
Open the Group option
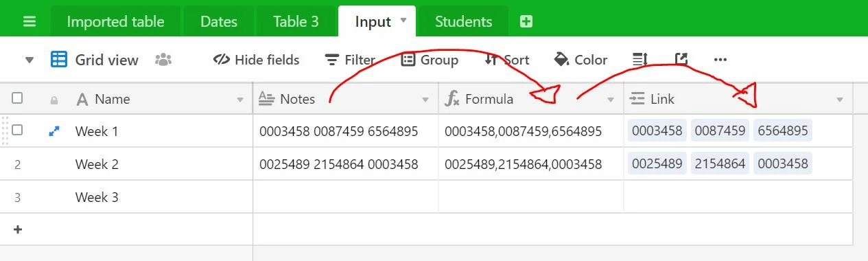tap(430, 60)
